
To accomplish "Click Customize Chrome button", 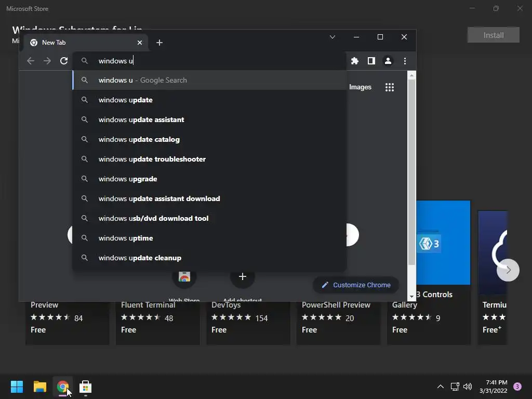I will click(x=355, y=285).
